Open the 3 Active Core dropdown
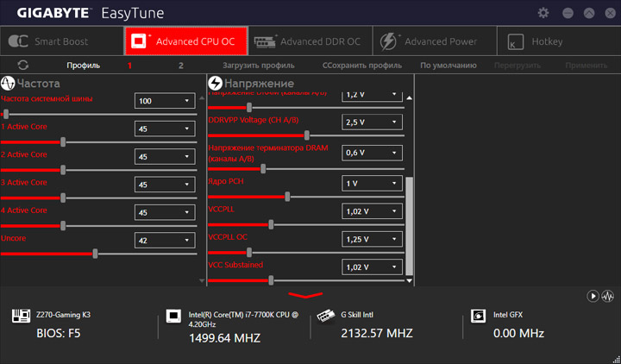 (x=165, y=185)
